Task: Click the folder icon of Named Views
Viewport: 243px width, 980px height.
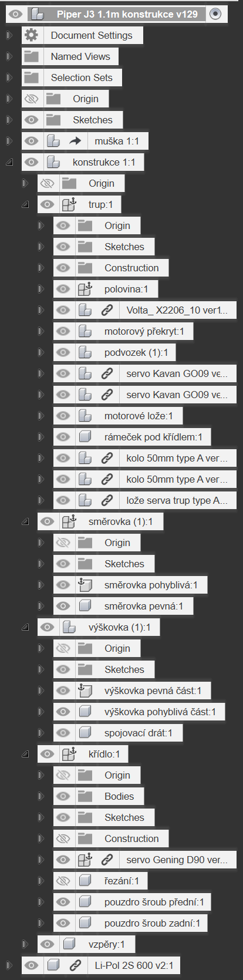Action: [31, 56]
